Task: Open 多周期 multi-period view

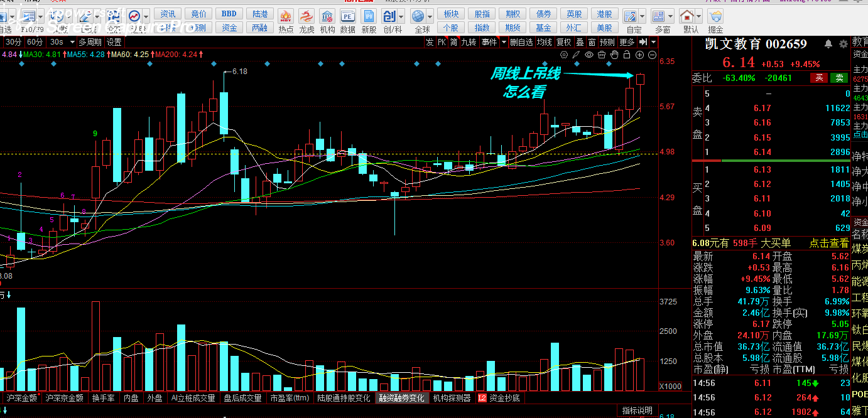Action: [x=90, y=42]
